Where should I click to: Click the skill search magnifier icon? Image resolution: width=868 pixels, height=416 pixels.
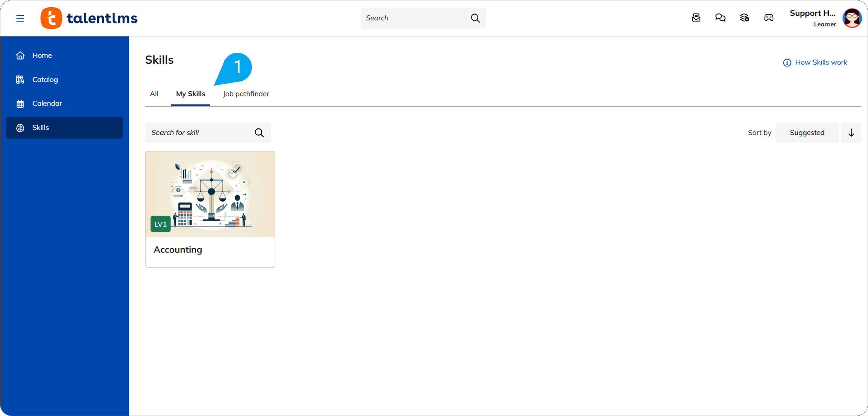pos(259,133)
